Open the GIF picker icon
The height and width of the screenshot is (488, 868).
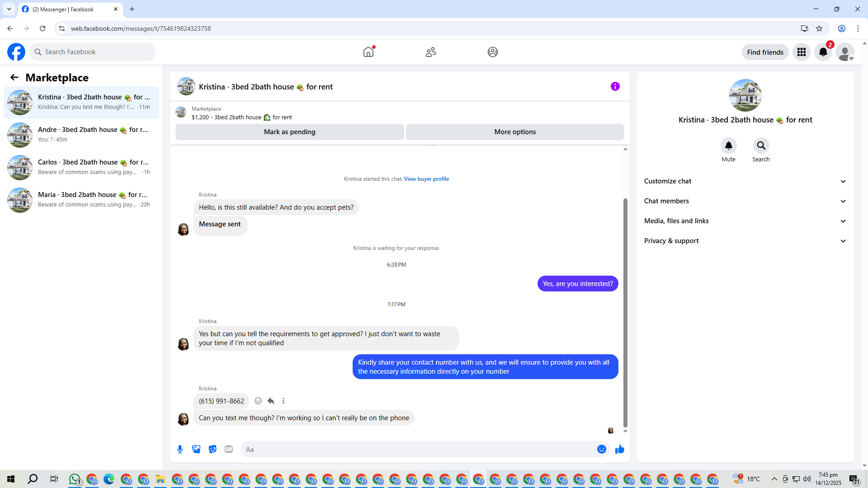[229, 449]
